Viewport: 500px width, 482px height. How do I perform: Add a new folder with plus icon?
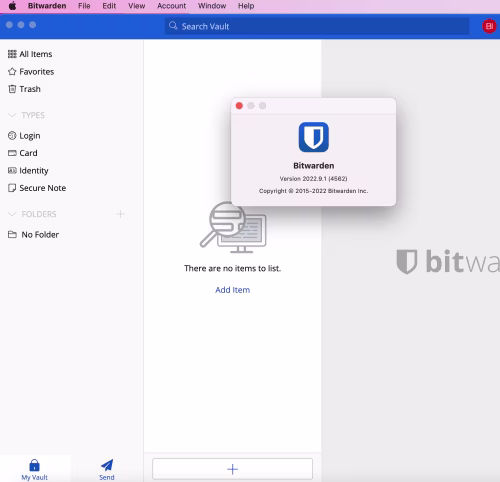(x=120, y=214)
